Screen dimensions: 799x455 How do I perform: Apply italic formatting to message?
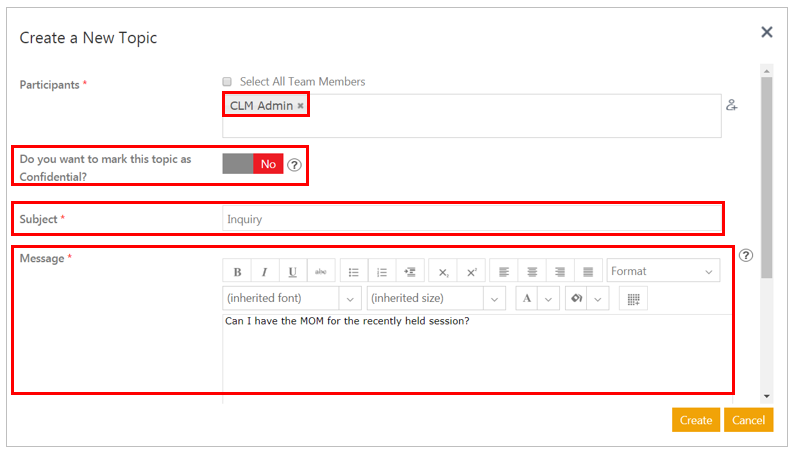click(x=264, y=272)
